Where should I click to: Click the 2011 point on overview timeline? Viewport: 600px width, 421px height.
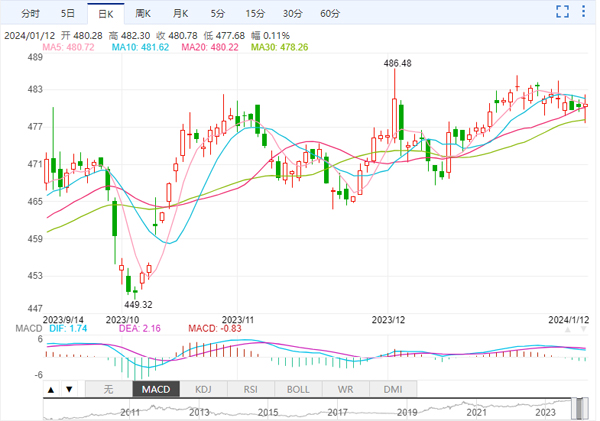[130, 412]
